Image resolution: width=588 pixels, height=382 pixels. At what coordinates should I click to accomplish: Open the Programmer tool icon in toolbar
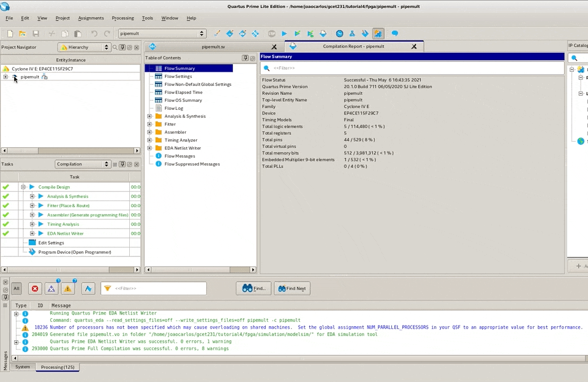(x=365, y=34)
